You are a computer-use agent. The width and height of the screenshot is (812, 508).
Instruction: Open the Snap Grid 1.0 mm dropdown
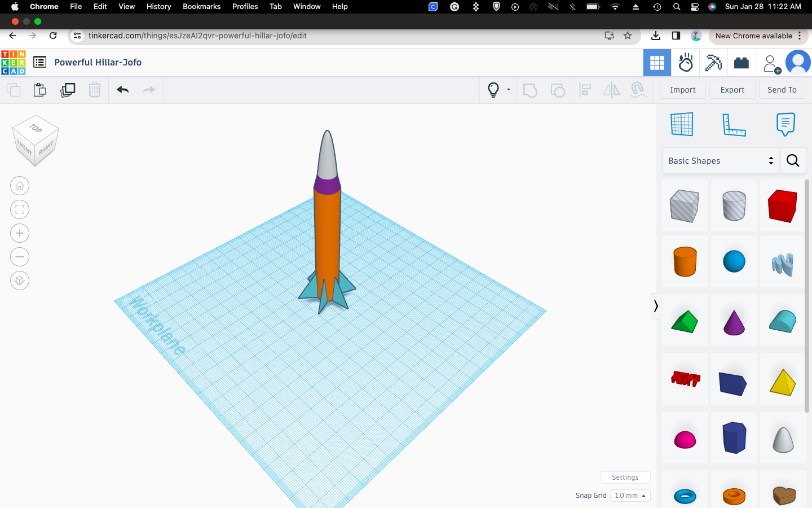pos(630,496)
